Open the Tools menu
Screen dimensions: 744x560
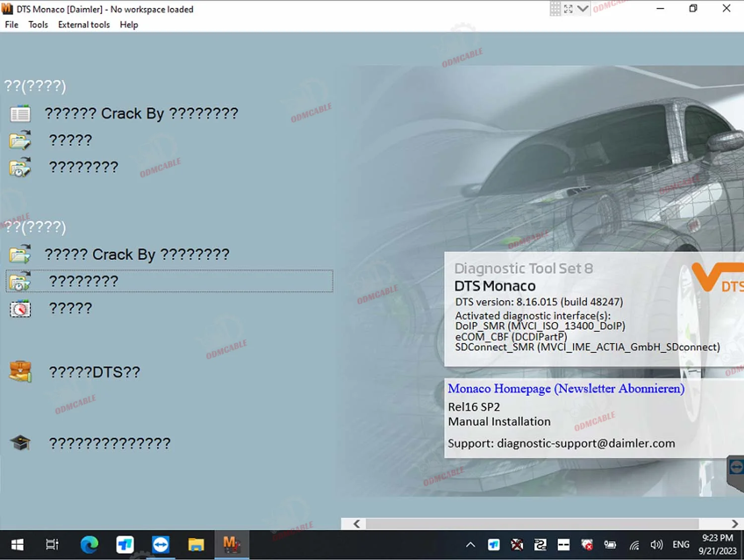[38, 25]
